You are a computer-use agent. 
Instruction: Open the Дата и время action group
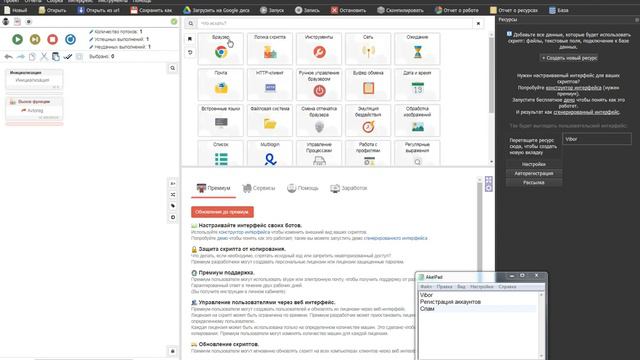417,84
